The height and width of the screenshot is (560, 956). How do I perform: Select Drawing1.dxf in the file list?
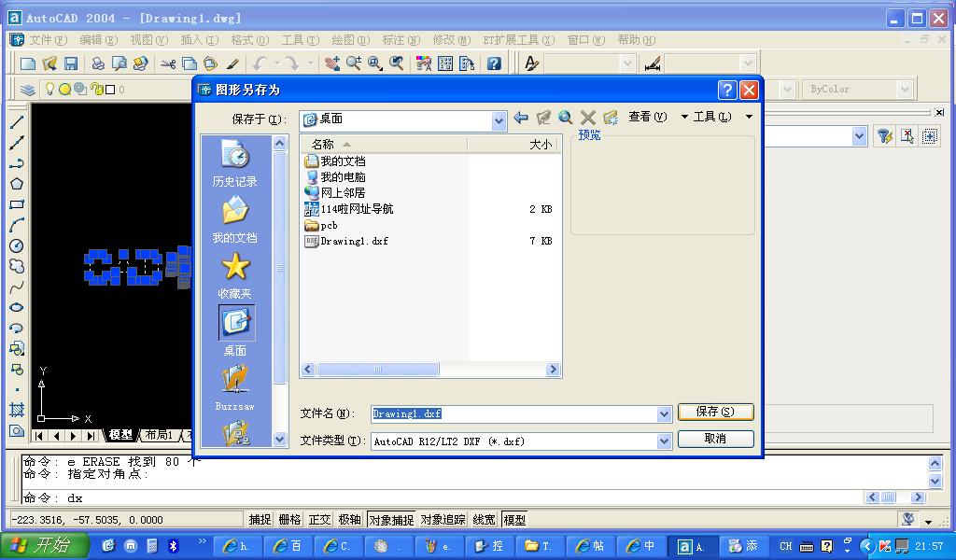(354, 242)
